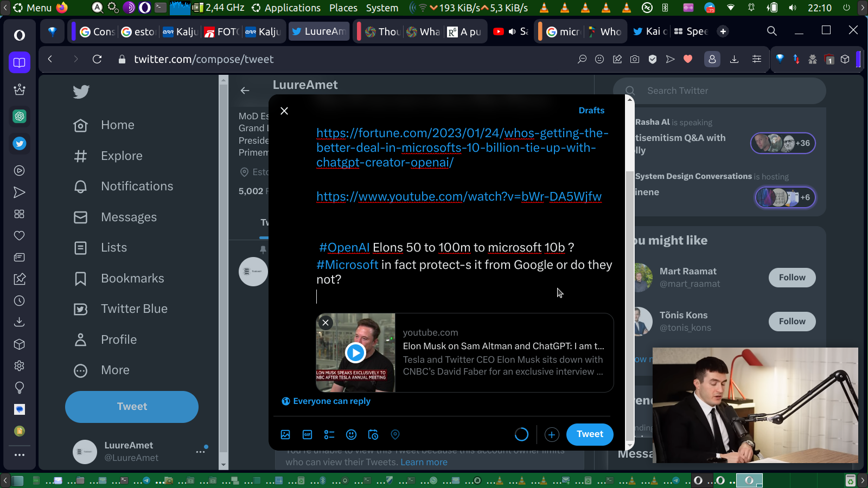Change who can reply setting
This screenshot has width=868, height=488.
coord(326,401)
